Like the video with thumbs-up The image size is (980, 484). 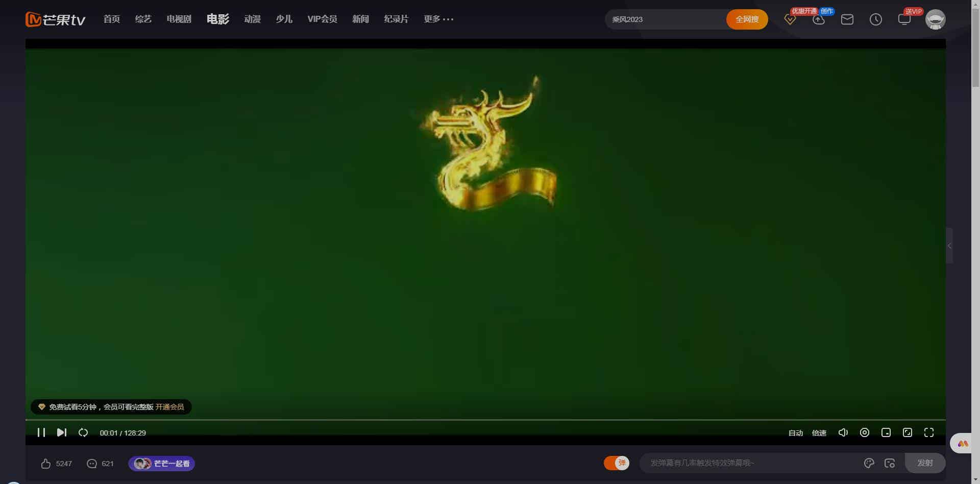click(46, 464)
